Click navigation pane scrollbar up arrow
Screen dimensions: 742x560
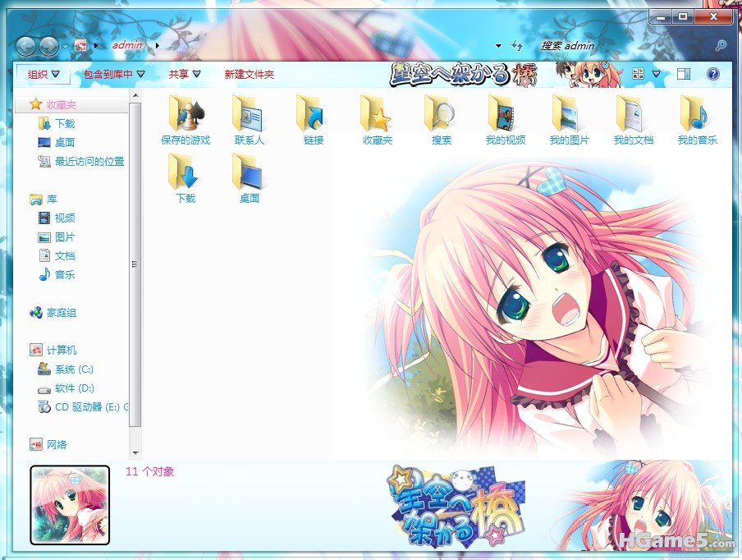point(135,95)
